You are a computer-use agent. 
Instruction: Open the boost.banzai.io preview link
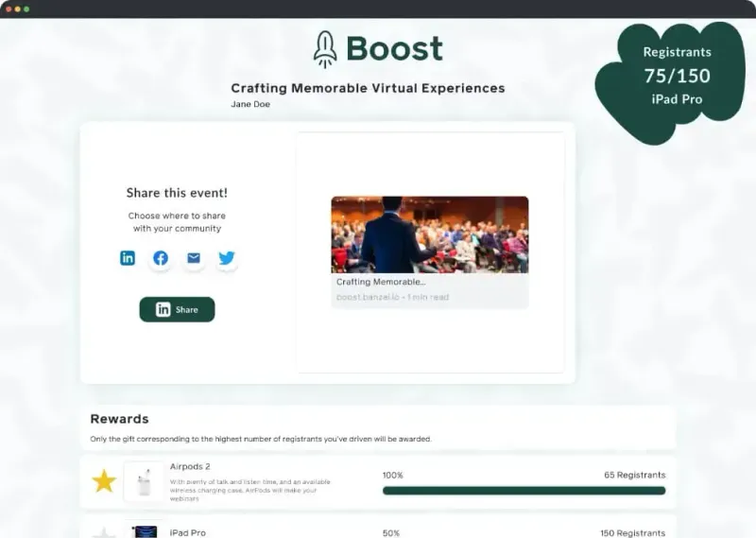tap(392, 297)
